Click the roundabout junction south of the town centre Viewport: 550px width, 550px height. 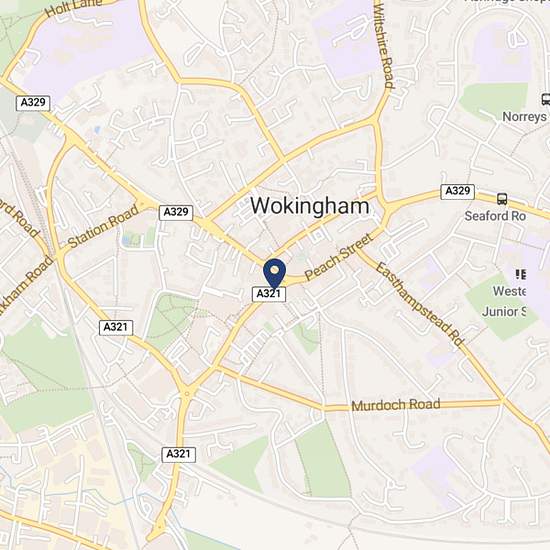[187, 394]
